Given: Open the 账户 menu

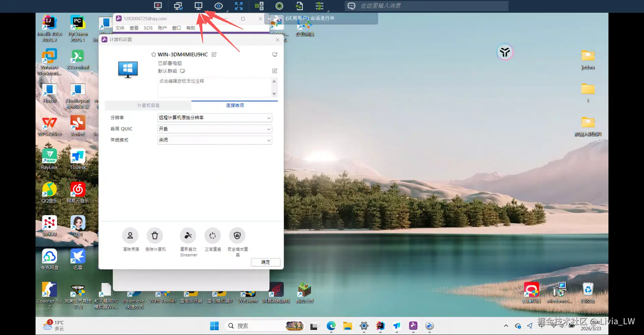Looking at the screenshot, I should [162, 28].
